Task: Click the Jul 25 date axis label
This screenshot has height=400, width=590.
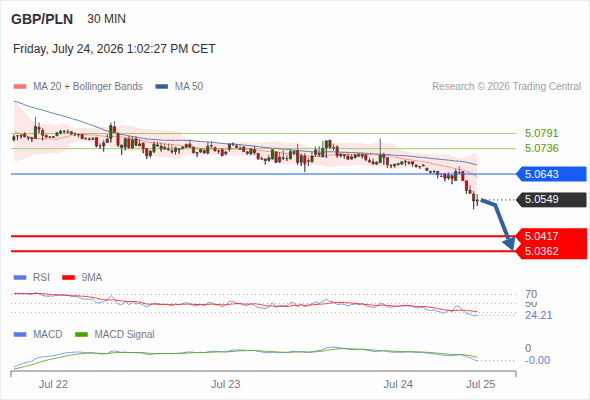Action: (x=481, y=385)
